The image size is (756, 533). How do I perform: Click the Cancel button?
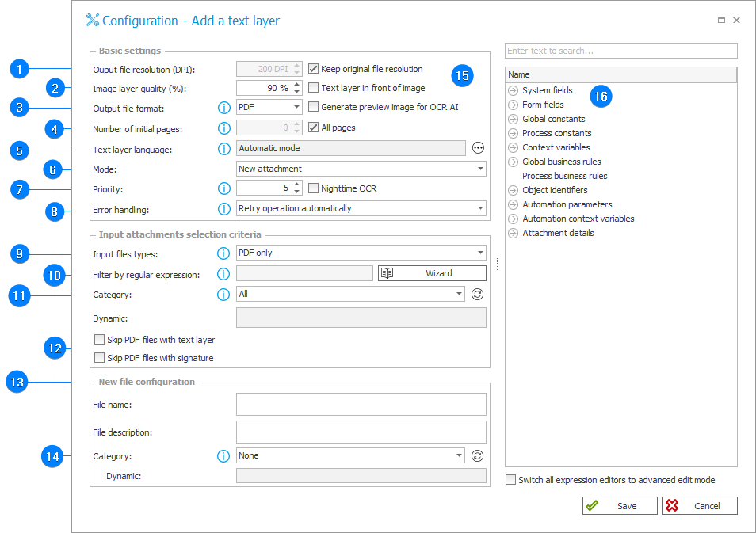tap(700, 505)
